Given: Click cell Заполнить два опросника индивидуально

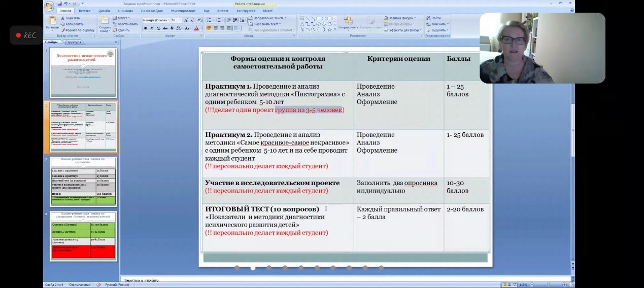Looking at the screenshot, I should click(x=398, y=190).
